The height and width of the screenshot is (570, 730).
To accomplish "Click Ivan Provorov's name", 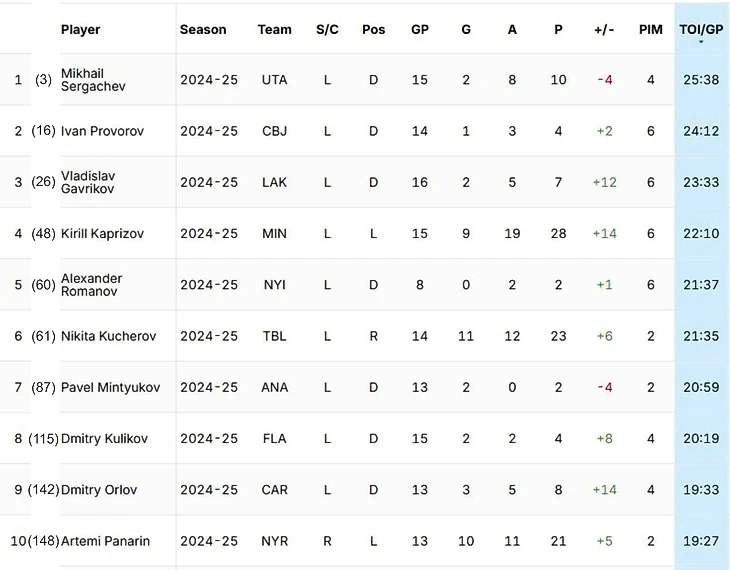I will point(102,131).
